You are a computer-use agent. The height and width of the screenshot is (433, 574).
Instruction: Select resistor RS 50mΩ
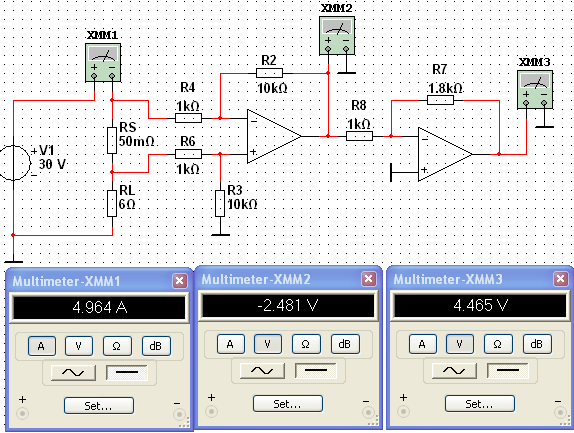coord(112,141)
